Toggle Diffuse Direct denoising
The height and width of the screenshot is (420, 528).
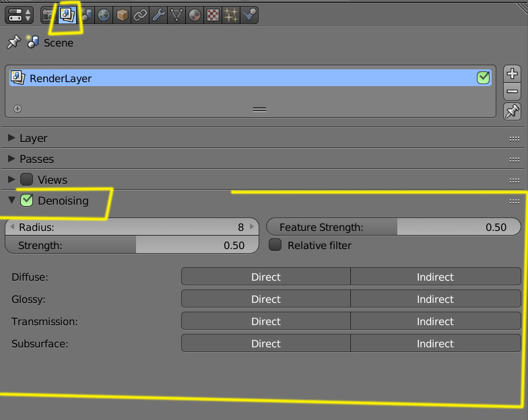point(265,277)
